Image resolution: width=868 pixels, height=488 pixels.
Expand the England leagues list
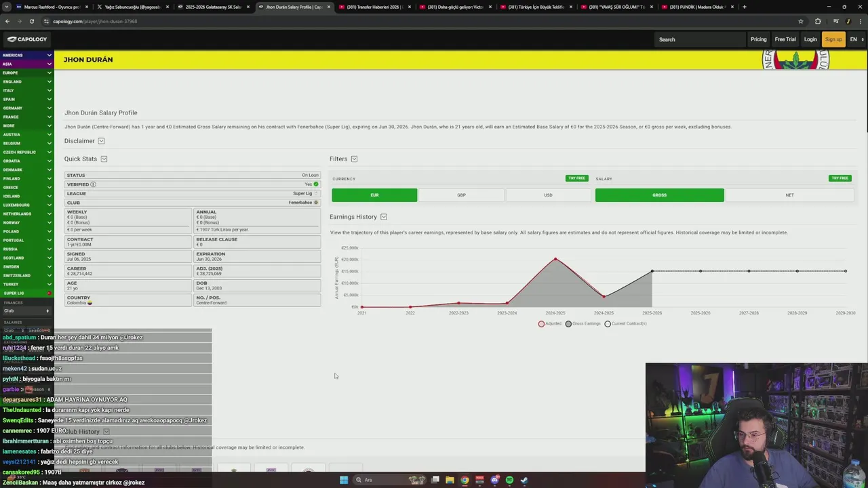click(26, 81)
